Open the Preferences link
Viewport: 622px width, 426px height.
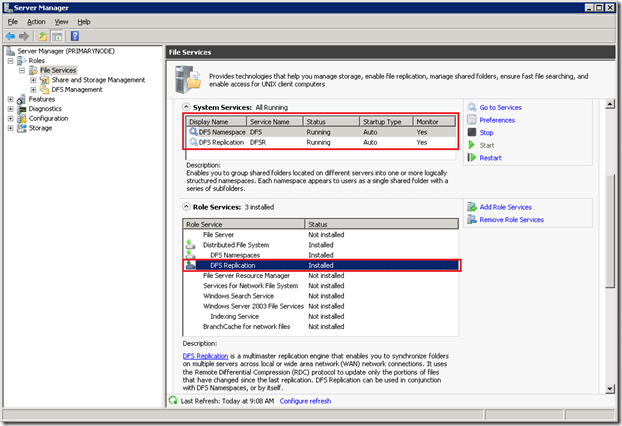coord(497,120)
